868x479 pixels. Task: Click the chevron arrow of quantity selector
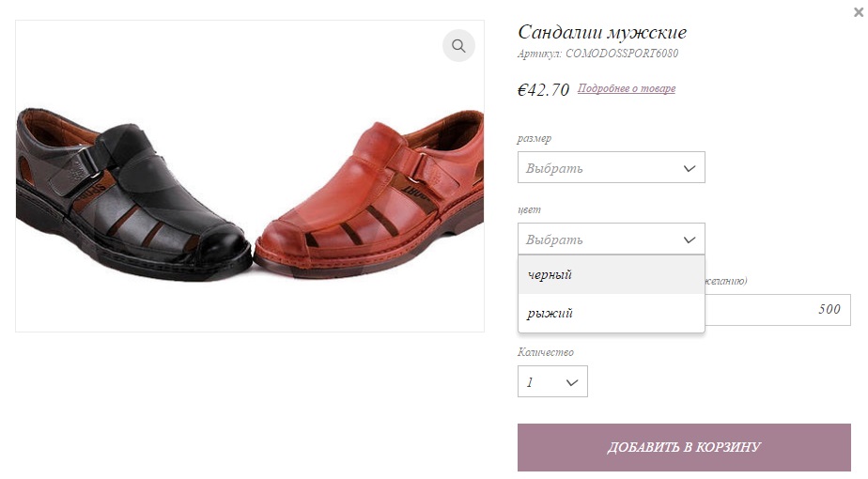[572, 382]
